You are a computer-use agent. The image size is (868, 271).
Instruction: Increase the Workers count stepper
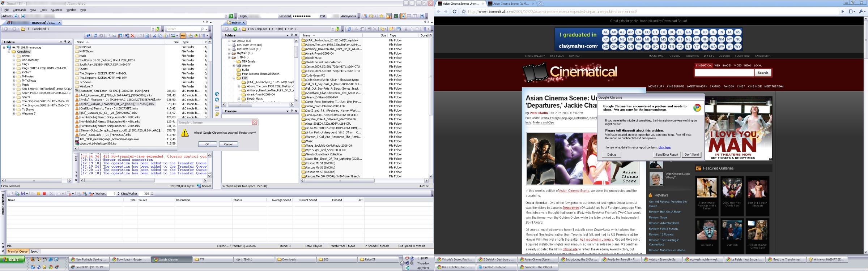click(x=118, y=193)
